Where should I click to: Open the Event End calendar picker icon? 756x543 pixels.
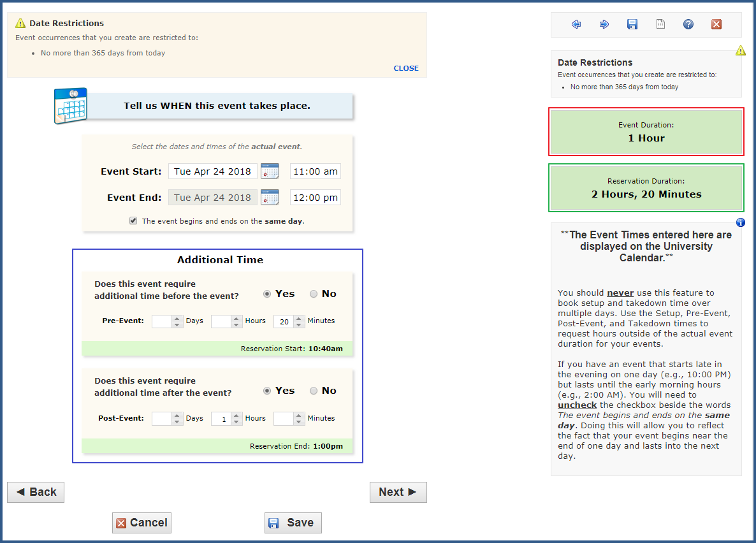tap(270, 198)
